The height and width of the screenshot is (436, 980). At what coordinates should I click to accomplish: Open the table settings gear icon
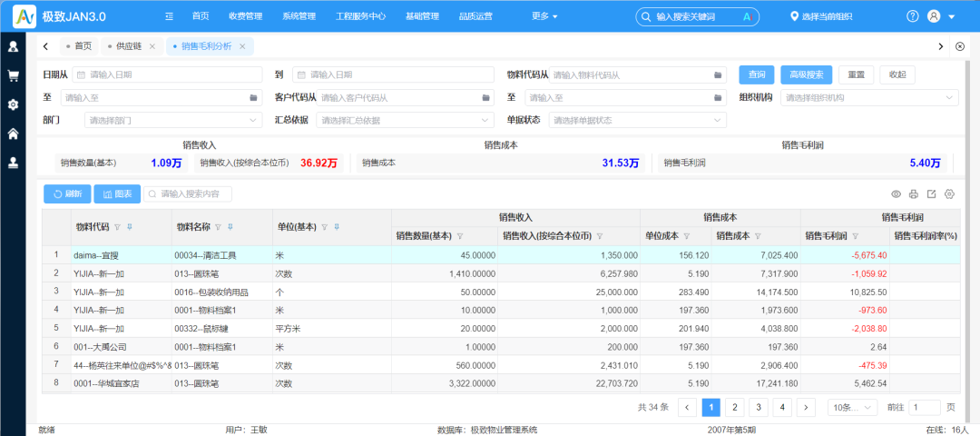949,193
